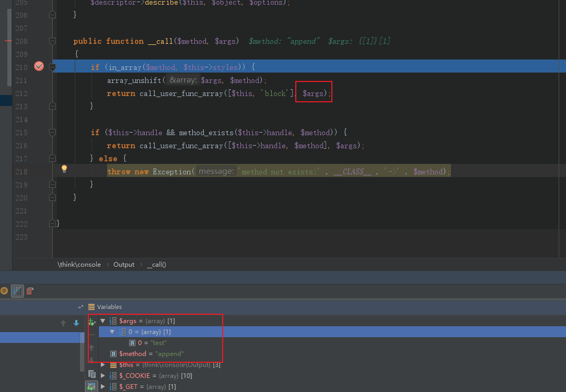Click in_array call on line 210
The image size is (566, 392).
tap(125, 67)
